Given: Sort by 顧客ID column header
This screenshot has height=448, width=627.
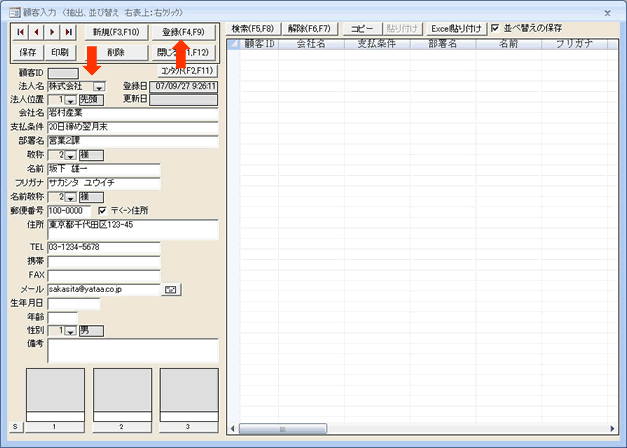Looking at the screenshot, I should (x=259, y=44).
